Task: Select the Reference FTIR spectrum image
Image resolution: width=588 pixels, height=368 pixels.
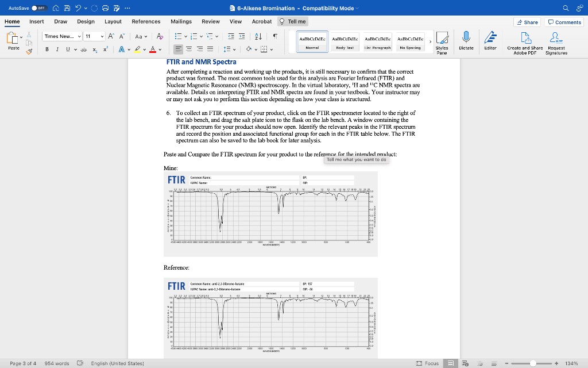Action: pos(270,318)
